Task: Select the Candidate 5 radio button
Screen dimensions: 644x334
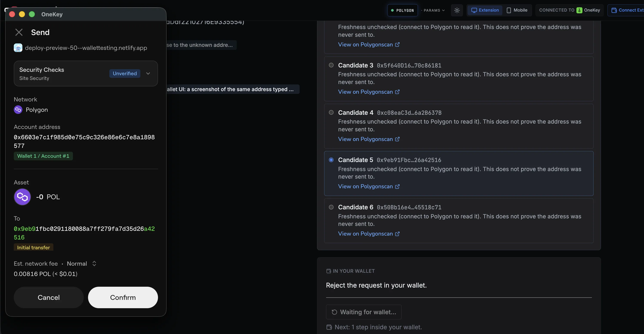Action: (x=331, y=160)
